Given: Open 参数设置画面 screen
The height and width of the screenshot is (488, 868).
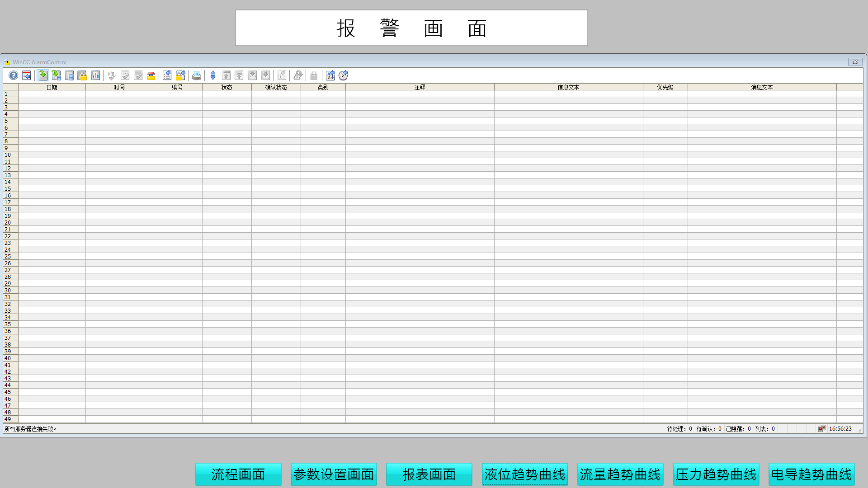Looking at the screenshot, I should (x=334, y=474).
